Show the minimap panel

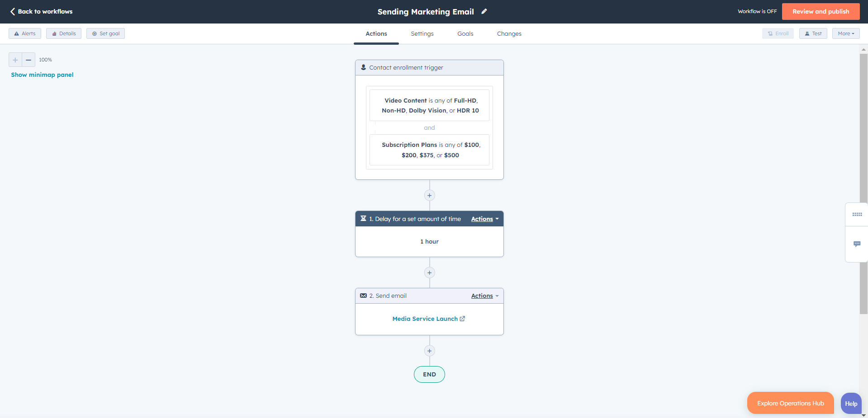click(x=42, y=75)
